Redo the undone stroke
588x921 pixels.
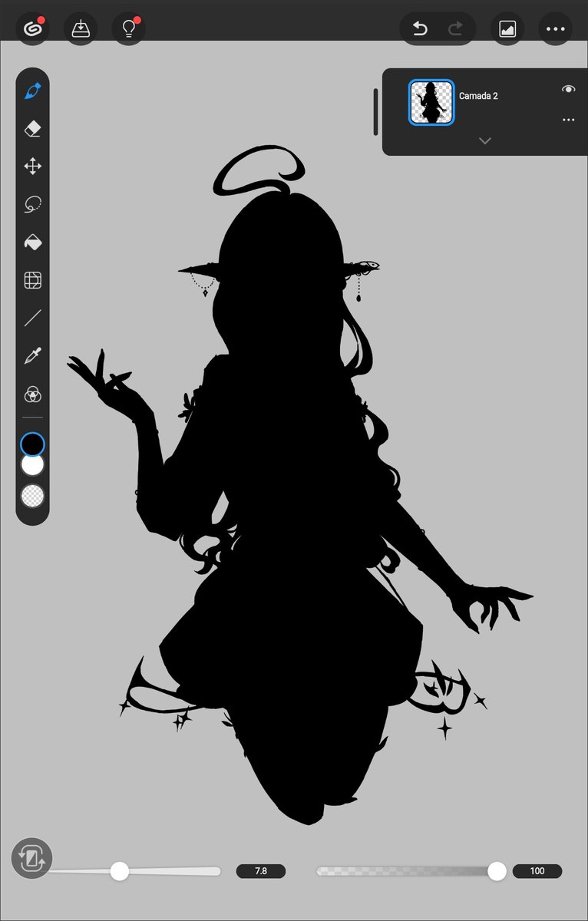coord(456,29)
